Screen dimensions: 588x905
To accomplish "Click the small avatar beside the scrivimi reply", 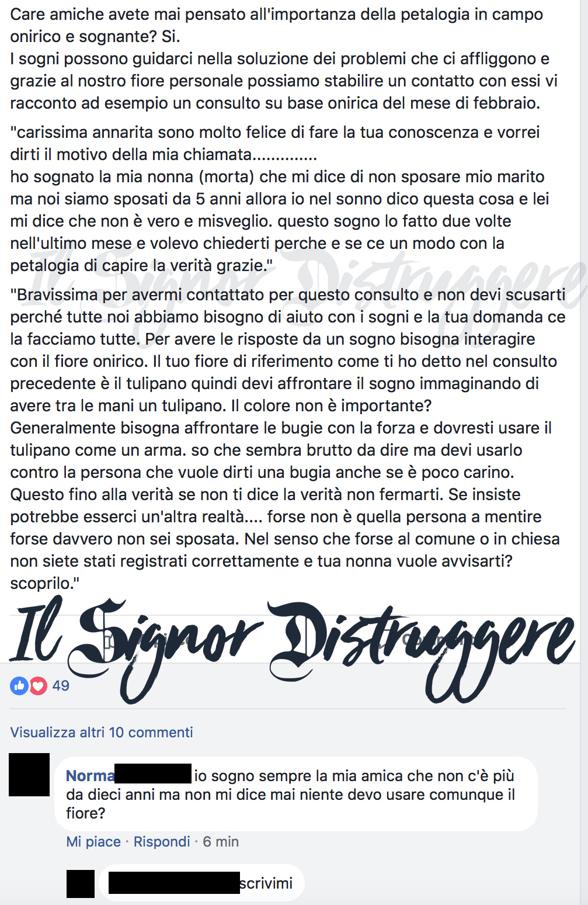I will (81, 883).
